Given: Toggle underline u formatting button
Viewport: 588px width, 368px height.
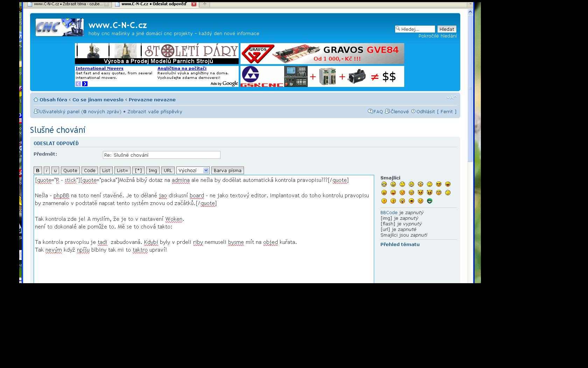Looking at the screenshot, I should coord(55,171).
